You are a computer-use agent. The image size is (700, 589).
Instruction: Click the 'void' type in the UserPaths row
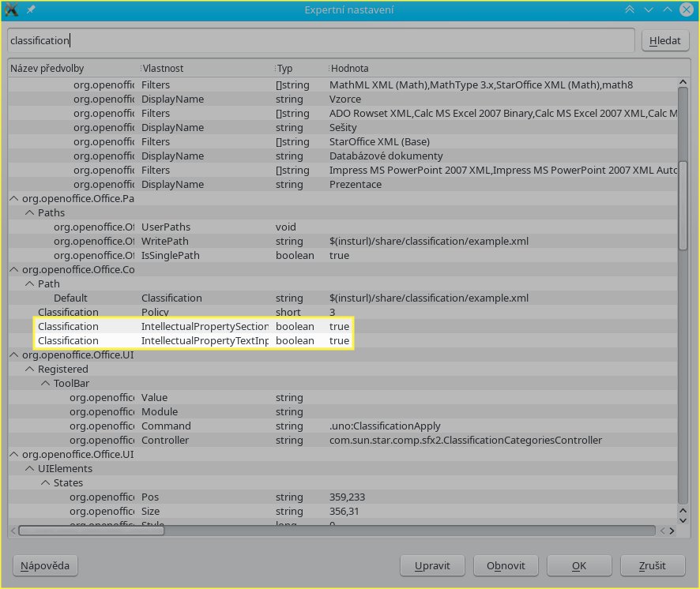286,227
